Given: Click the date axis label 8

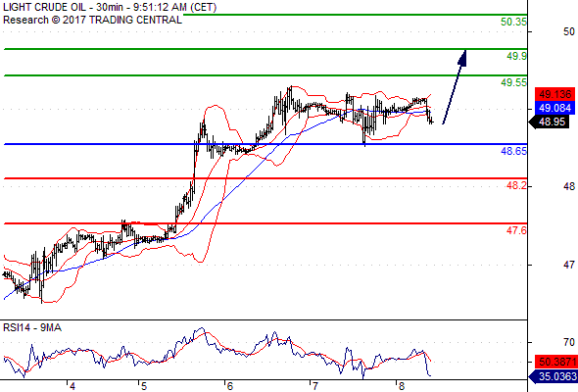Looking at the screenshot, I should [x=401, y=386].
